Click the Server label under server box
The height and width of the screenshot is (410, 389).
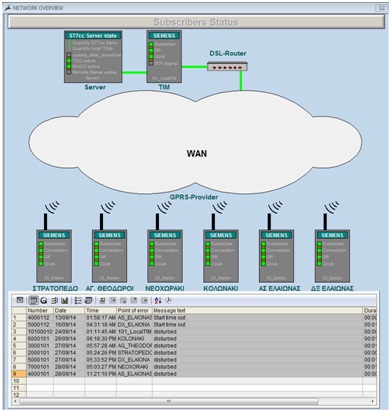(x=95, y=87)
